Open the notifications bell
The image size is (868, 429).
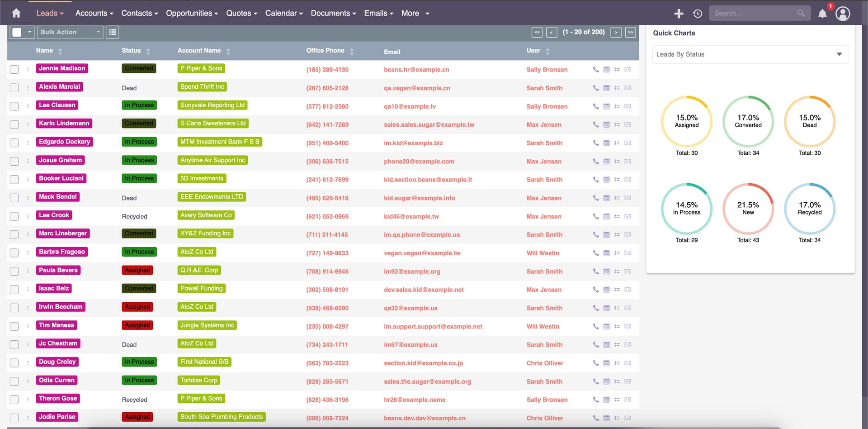click(822, 14)
